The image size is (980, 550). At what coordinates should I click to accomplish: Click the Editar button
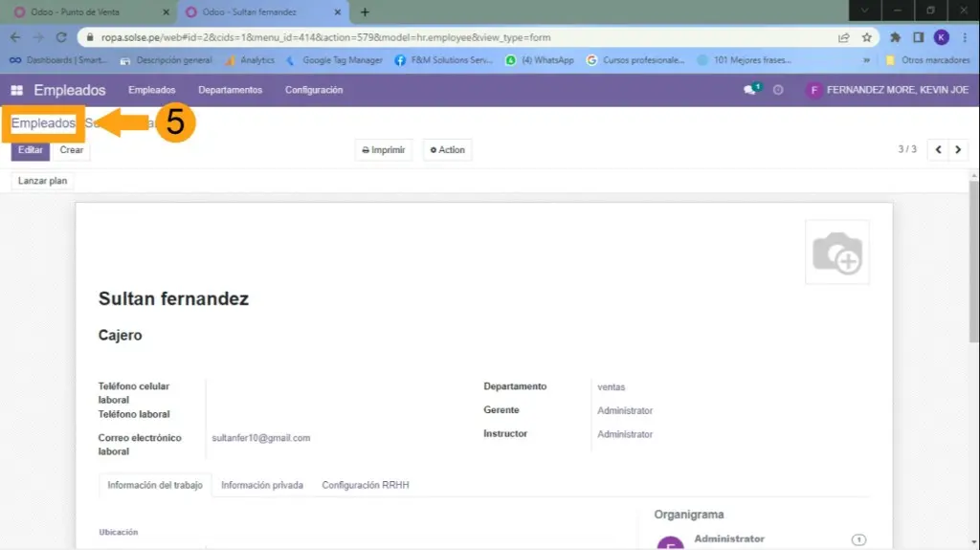tap(31, 150)
